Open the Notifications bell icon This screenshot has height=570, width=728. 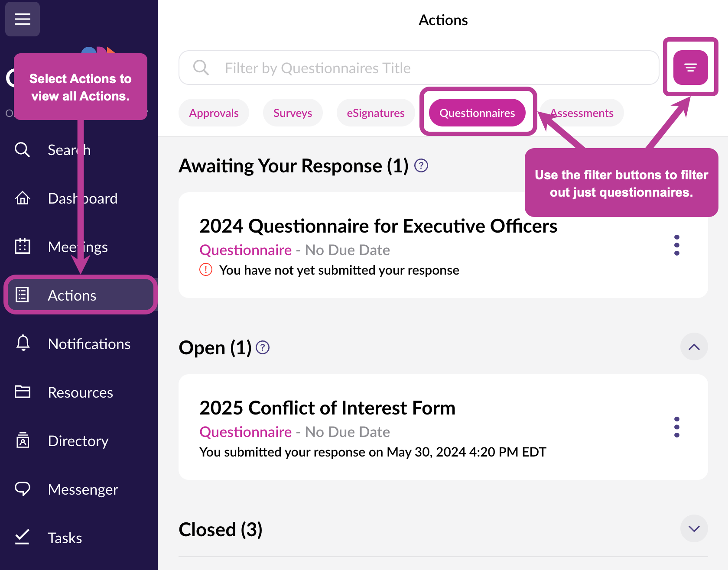[23, 344]
